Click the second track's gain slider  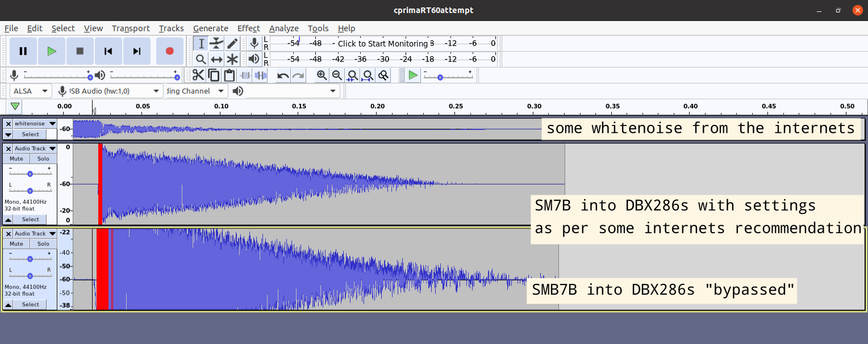[30, 173]
